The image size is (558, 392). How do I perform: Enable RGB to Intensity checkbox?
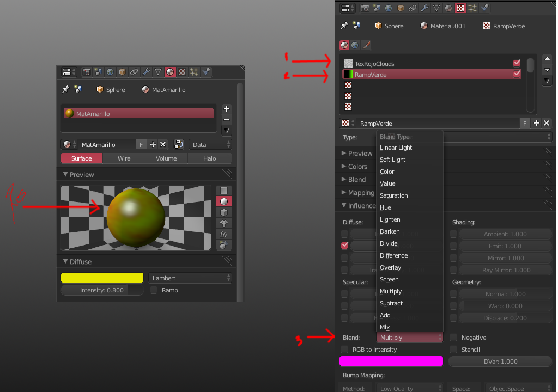pos(344,350)
